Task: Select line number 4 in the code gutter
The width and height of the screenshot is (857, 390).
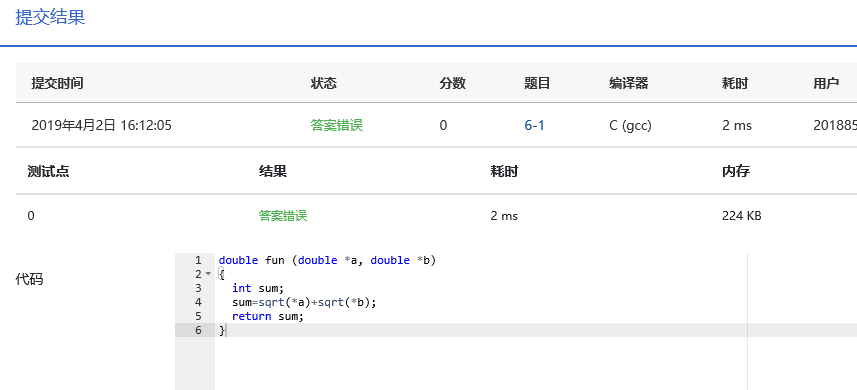Action: coord(198,302)
